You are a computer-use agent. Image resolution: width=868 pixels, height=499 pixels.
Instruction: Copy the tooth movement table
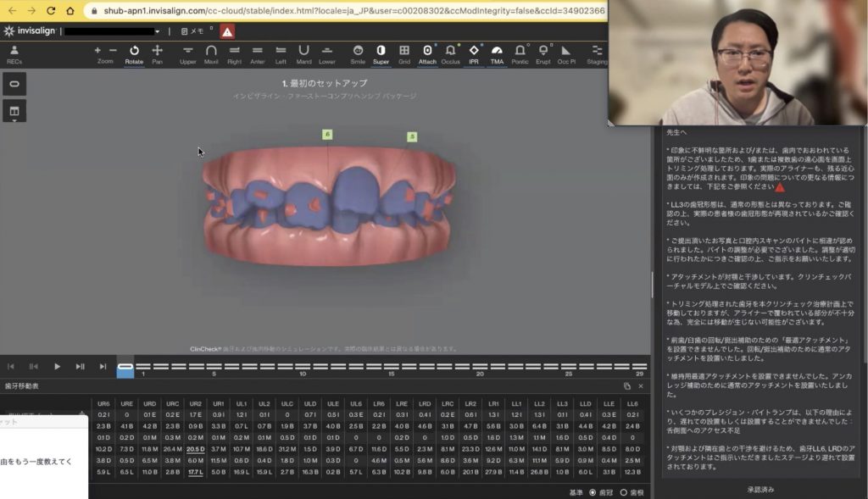coord(627,386)
